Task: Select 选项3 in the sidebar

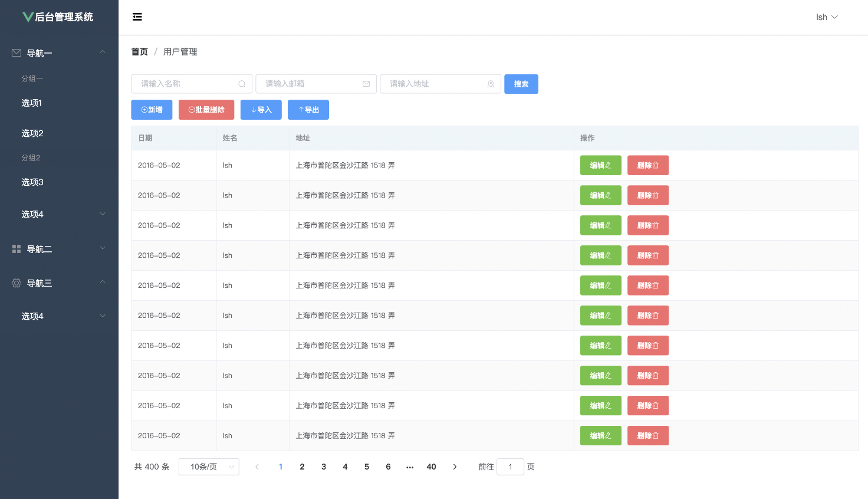Action: coord(32,182)
